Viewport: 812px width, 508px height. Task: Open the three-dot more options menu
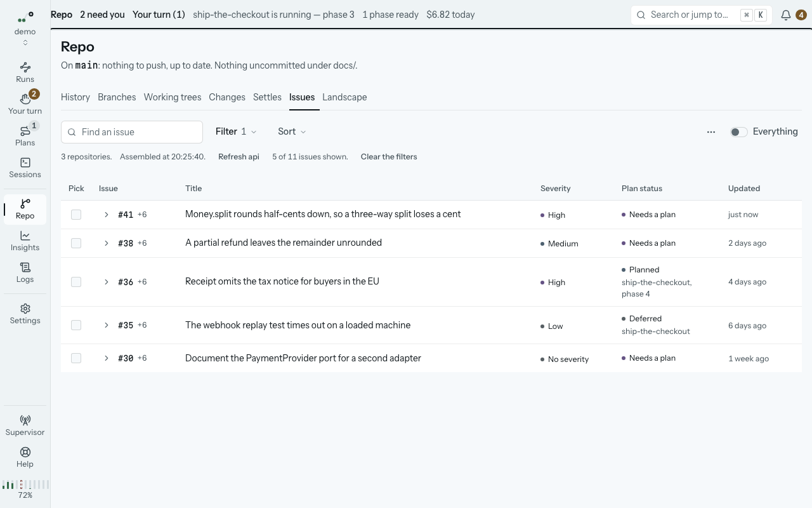point(711,132)
